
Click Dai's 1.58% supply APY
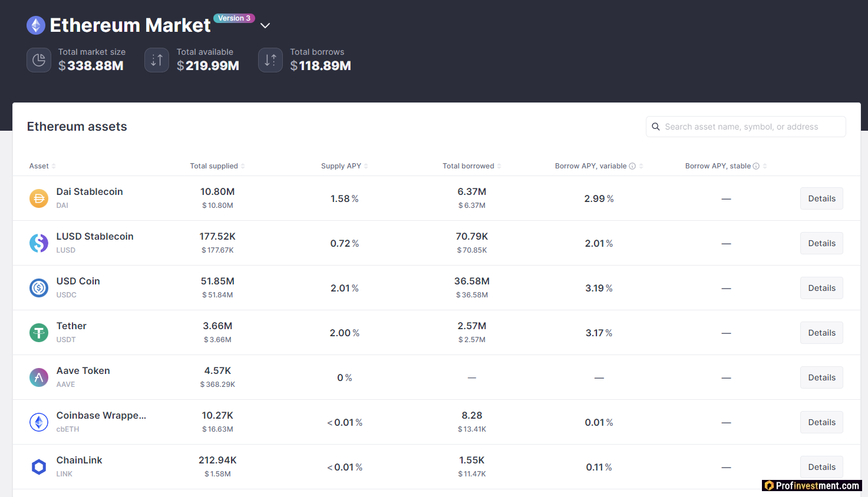click(345, 198)
